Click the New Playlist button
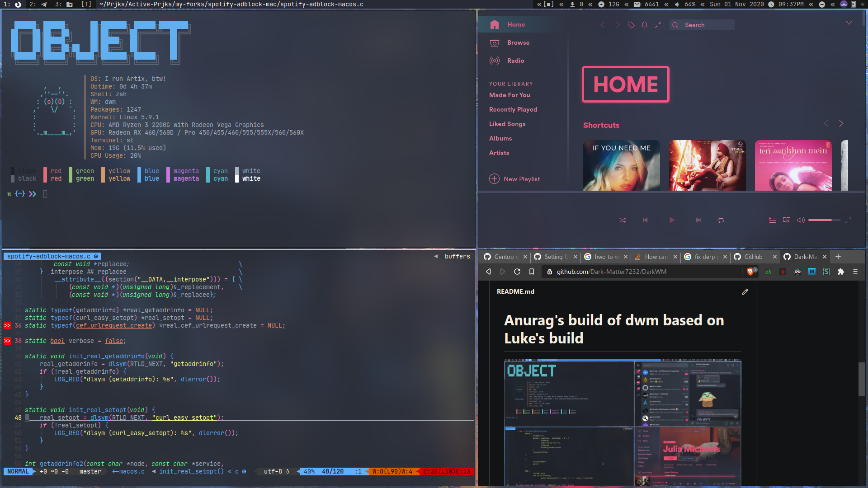The image size is (868, 488). point(515,179)
